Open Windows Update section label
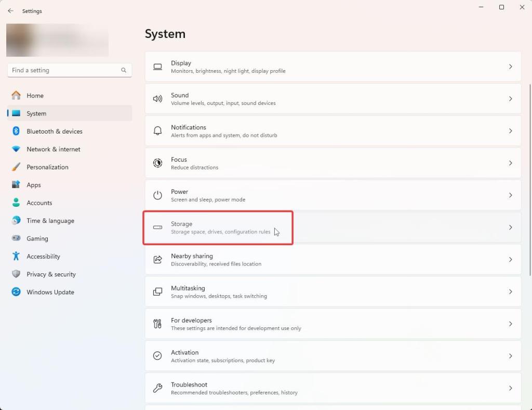 point(50,292)
